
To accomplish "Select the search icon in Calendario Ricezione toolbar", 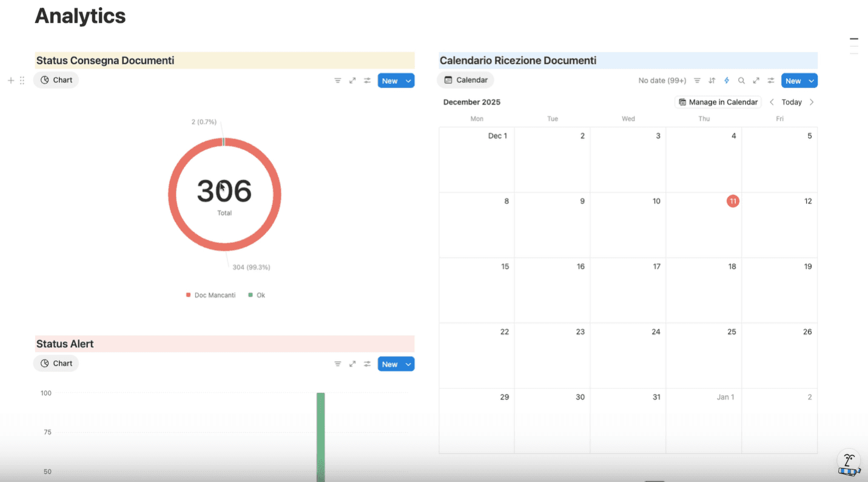I will coord(741,80).
